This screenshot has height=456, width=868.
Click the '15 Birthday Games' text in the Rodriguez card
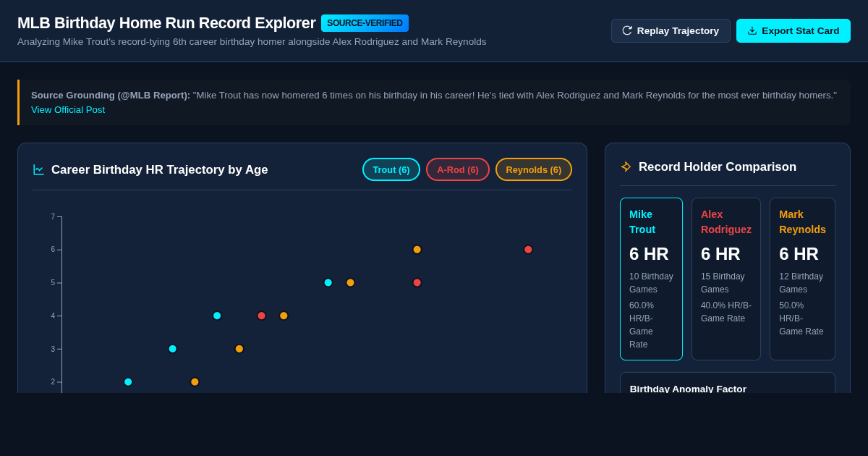point(723,282)
